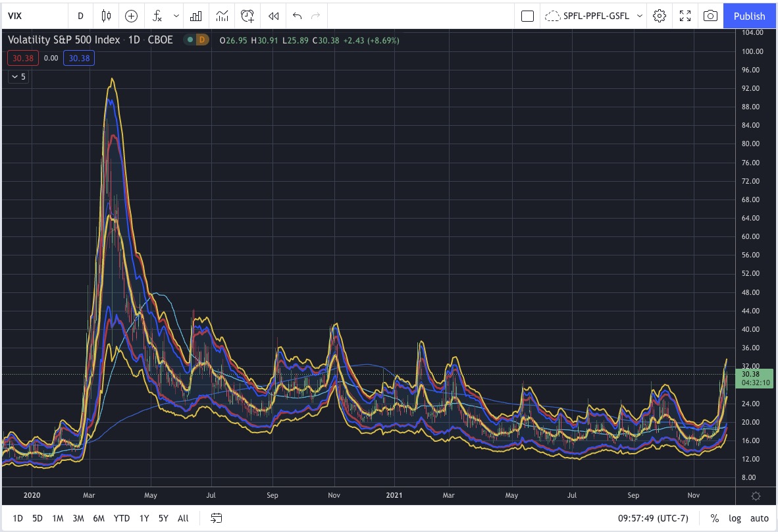Viewport: 778px width, 532px height.
Task: Undo the last chart action
Action: [x=297, y=16]
